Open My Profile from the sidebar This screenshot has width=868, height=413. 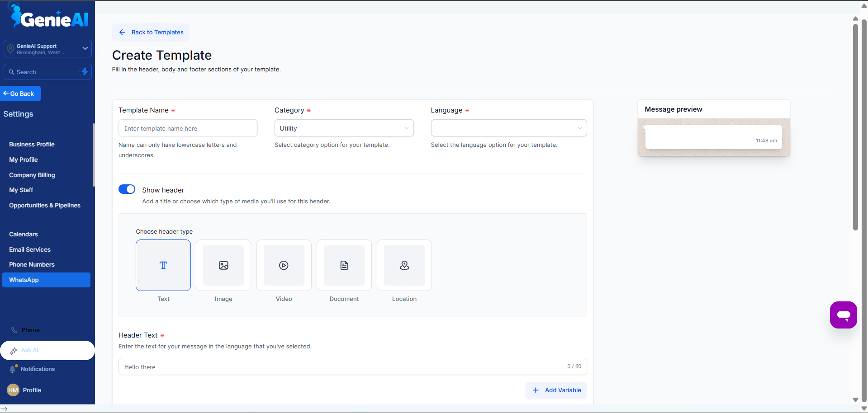click(24, 160)
